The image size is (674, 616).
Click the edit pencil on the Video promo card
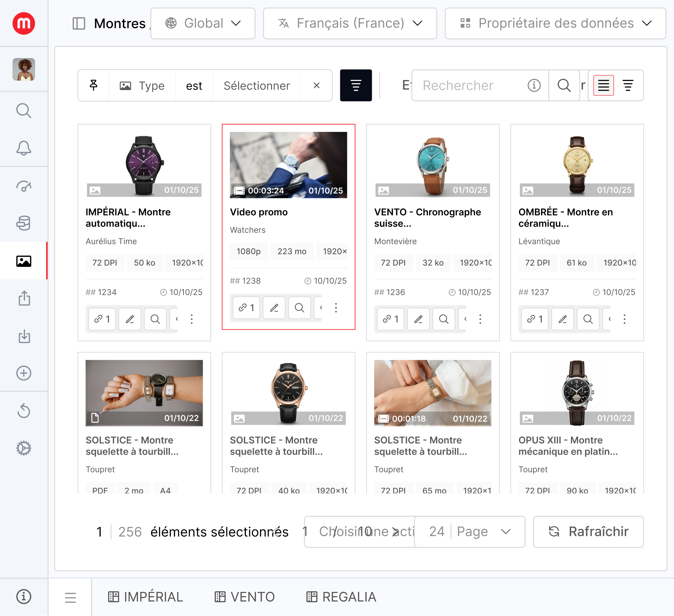click(274, 308)
